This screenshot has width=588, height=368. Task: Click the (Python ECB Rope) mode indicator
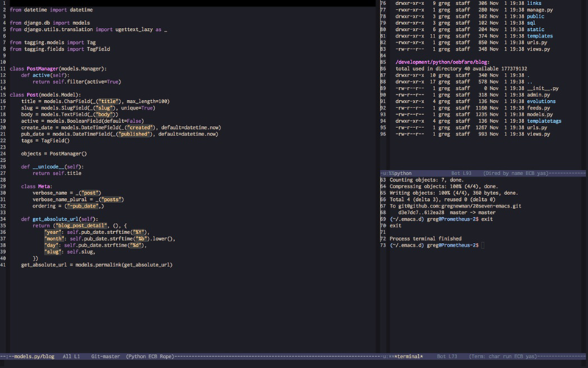pyautogui.click(x=149, y=356)
